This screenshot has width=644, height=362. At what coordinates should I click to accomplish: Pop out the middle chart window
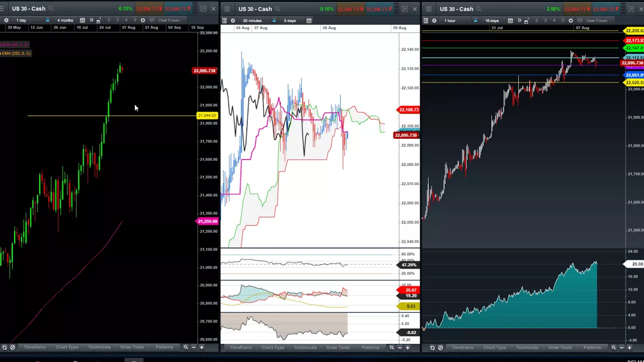(x=404, y=9)
